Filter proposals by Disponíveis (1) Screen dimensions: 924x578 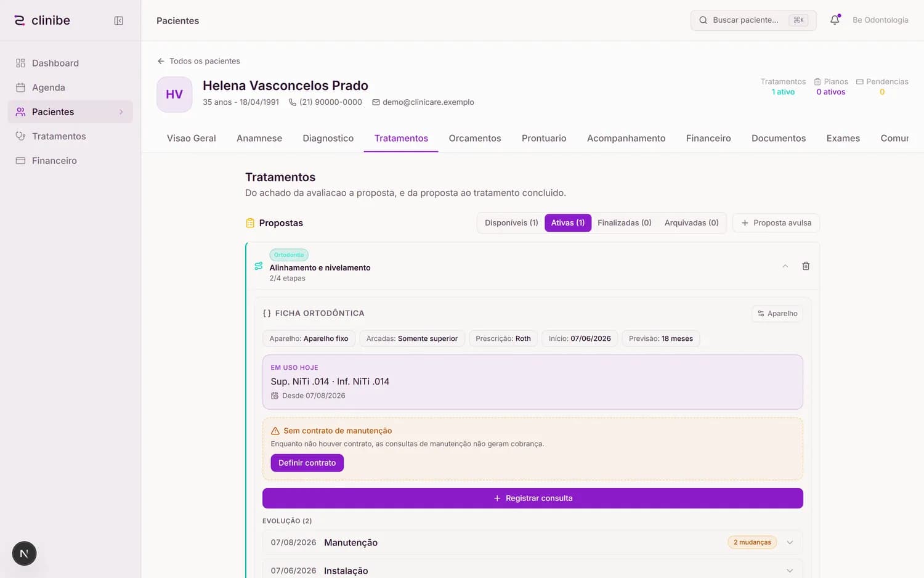(511, 222)
